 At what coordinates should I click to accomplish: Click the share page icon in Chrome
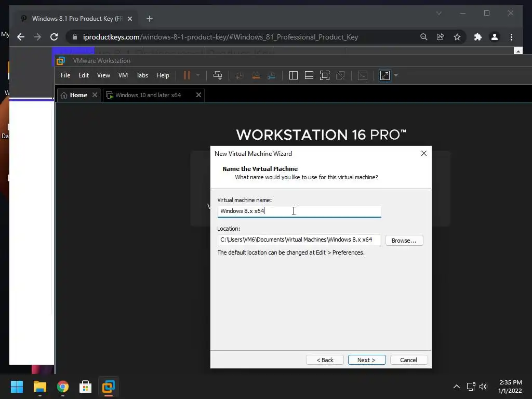(440, 37)
